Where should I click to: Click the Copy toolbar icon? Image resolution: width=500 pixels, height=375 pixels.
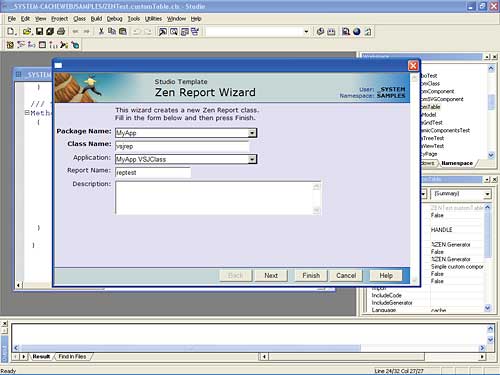112,32
